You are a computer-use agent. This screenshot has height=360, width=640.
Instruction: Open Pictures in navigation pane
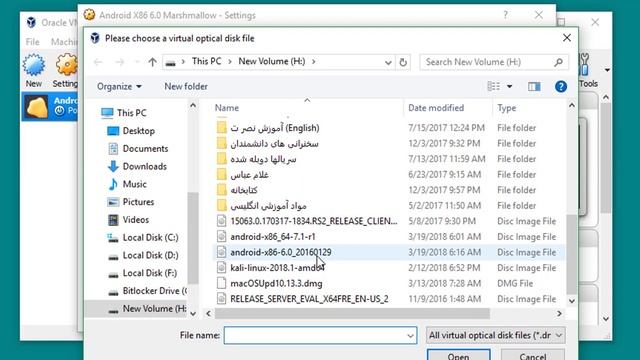click(x=131, y=202)
